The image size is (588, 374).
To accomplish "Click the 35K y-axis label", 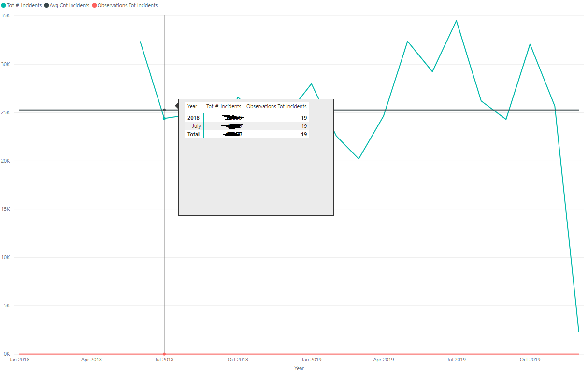I will tap(6, 15).
